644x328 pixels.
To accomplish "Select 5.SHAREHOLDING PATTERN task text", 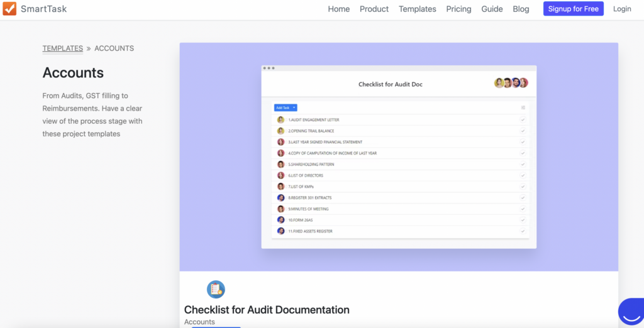I will (x=311, y=164).
